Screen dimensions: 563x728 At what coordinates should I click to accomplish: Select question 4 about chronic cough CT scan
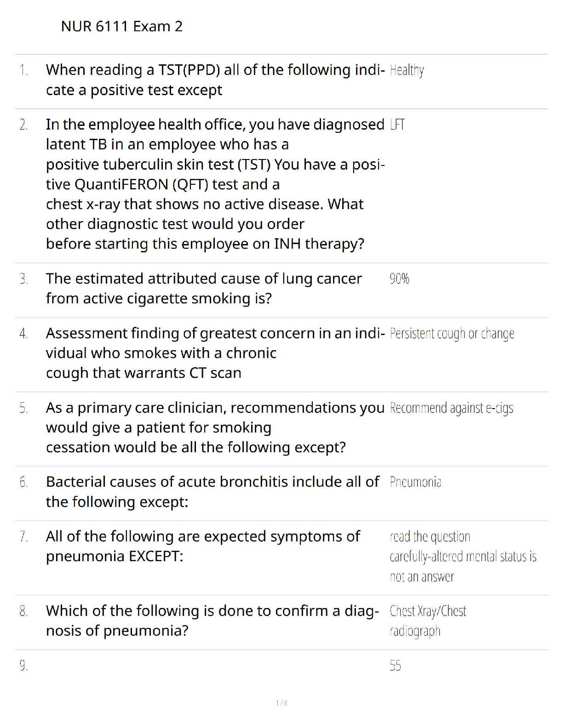[x=215, y=353]
